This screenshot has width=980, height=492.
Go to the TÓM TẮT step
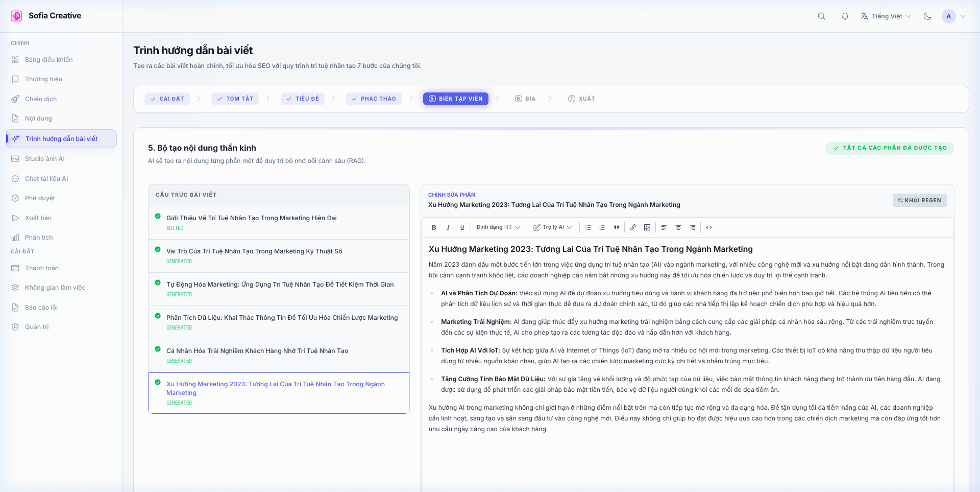click(235, 99)
